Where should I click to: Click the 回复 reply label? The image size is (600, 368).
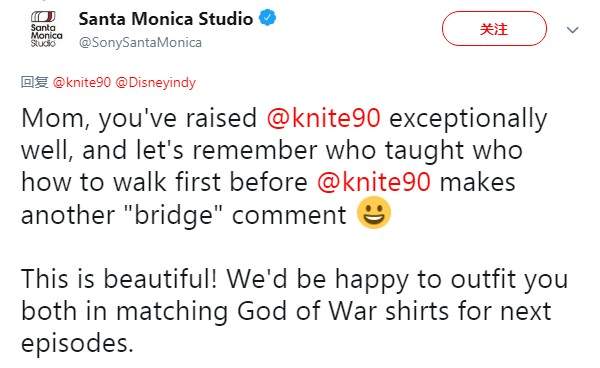point(34,82)
